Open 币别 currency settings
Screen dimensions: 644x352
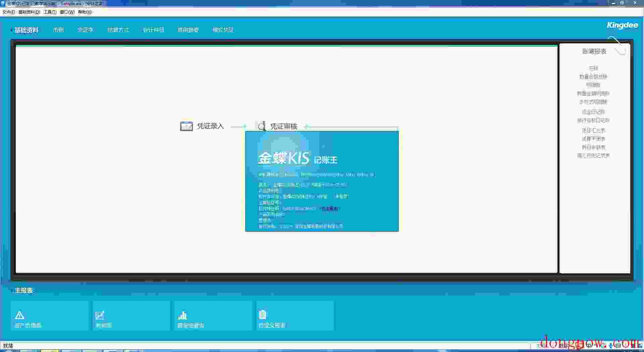pos(58,30)
